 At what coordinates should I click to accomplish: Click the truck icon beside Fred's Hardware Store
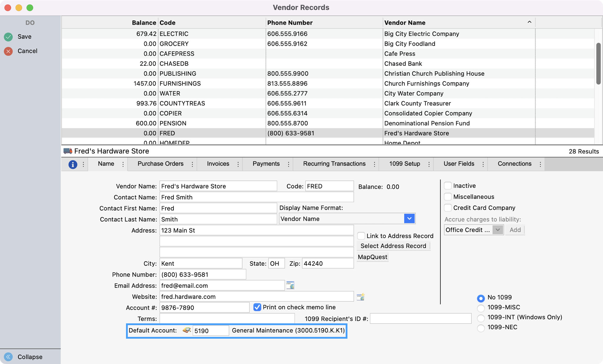coord(68,151)
